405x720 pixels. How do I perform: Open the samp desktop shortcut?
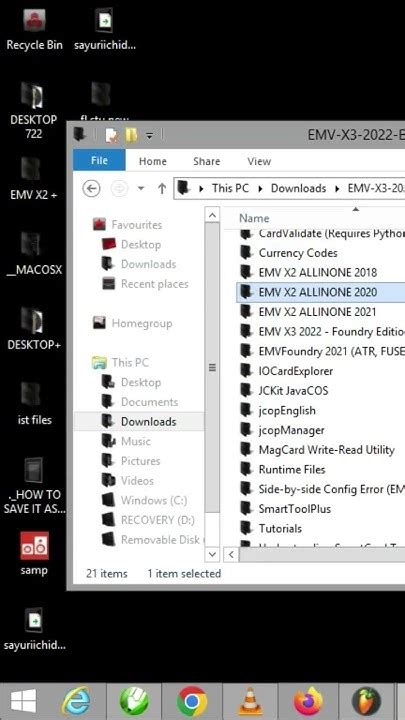point(34,553)
